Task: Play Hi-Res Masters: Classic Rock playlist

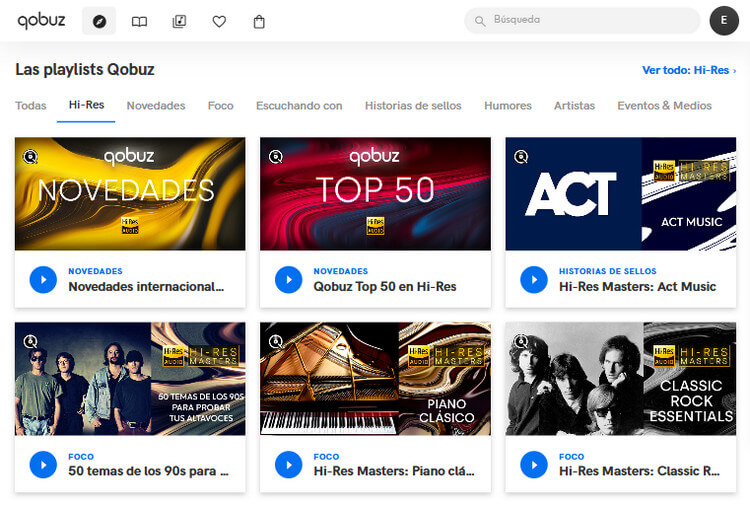Action: 534,465
